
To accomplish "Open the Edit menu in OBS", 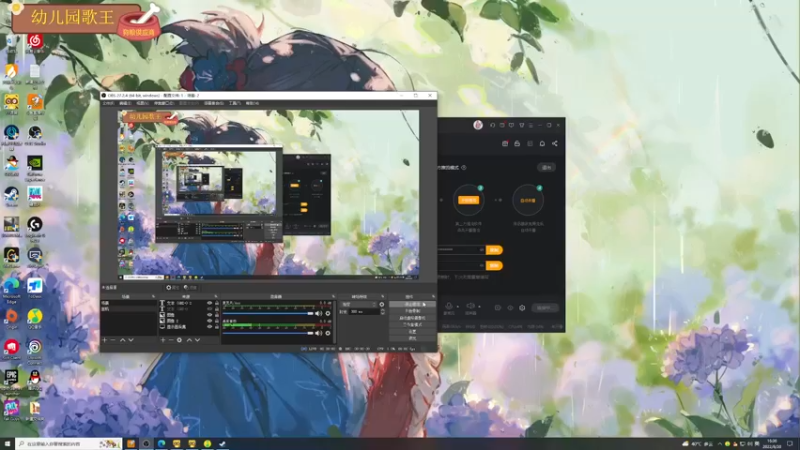I will tap(126, 103).
